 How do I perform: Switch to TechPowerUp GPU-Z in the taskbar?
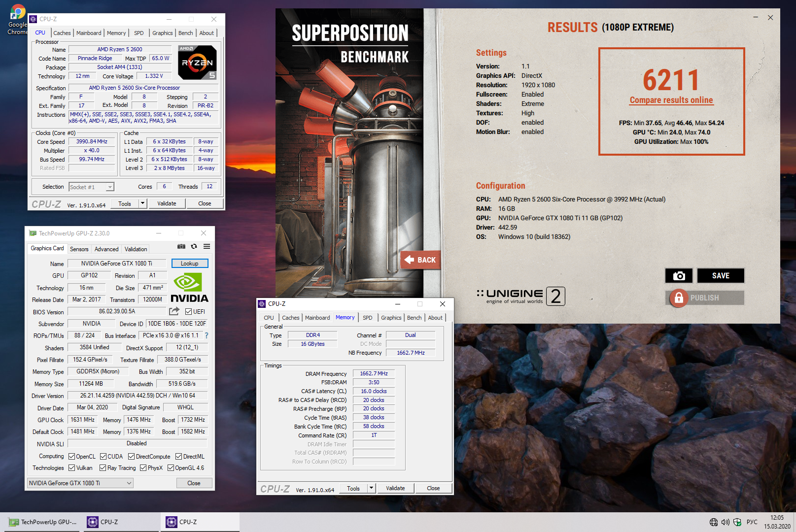[42, 522]
